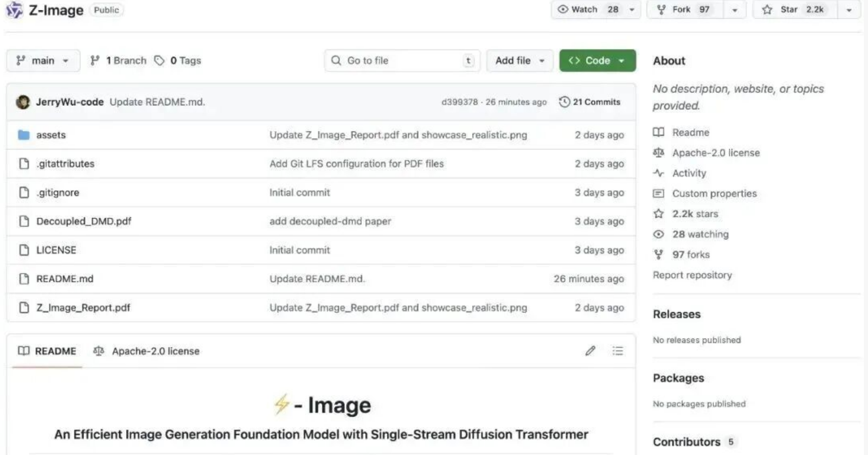Viewport: 868px width, 455px height.
Task: Click the book icon beside Readme
Action: click(659, 133)
